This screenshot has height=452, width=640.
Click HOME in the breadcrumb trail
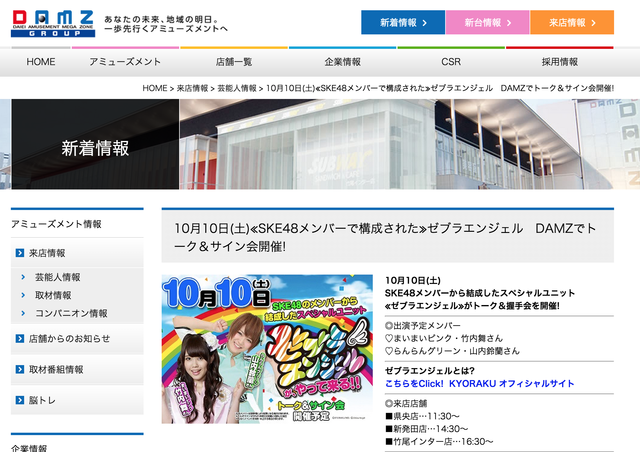(x=155, y=88)
